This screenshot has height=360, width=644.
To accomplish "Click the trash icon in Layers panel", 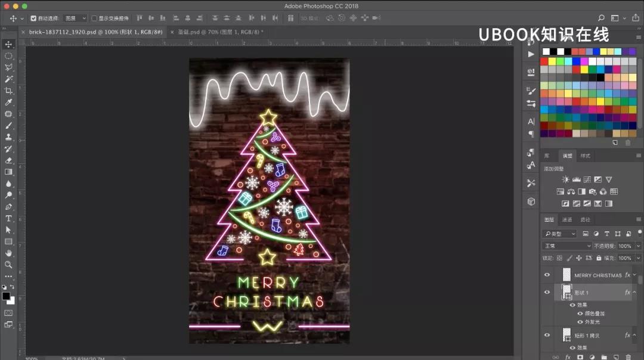I will tap(628, 357).
